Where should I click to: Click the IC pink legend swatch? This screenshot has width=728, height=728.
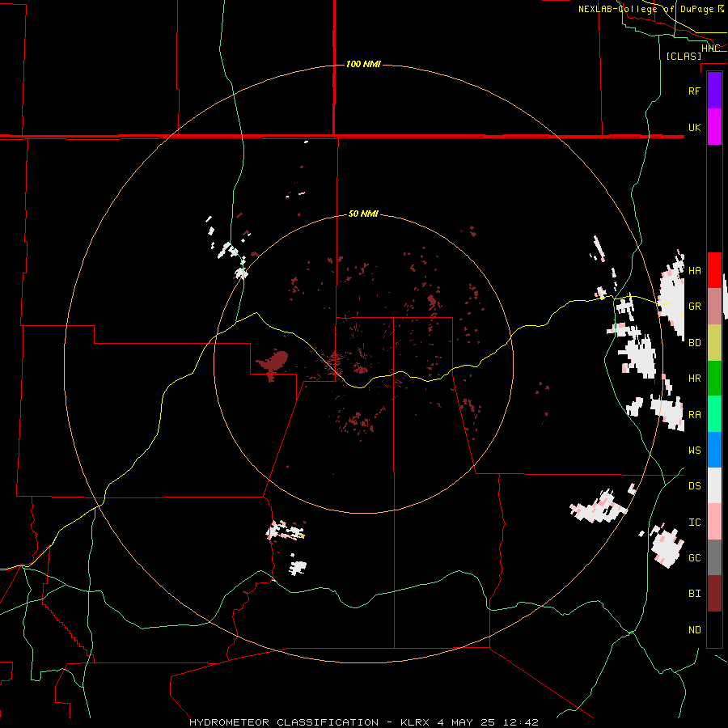coord(714,522)
